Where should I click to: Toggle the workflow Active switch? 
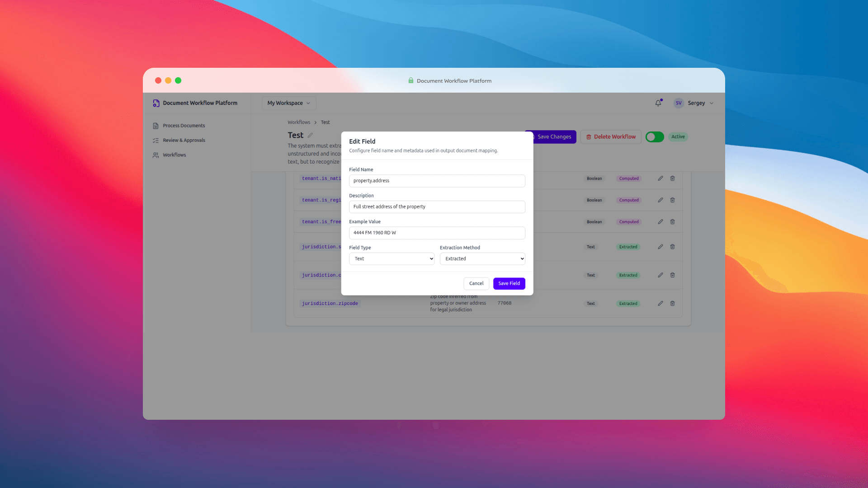tap(654, 136)
